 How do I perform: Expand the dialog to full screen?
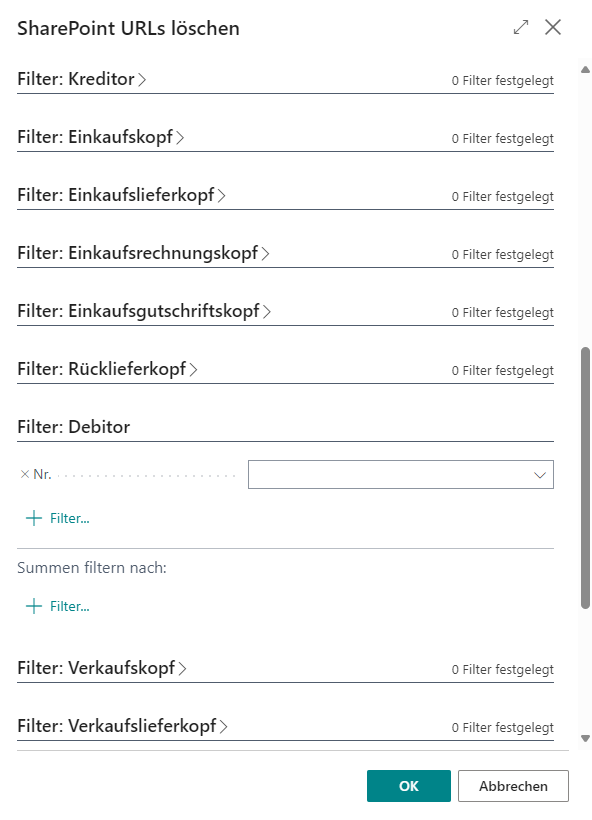click(521, 28)
